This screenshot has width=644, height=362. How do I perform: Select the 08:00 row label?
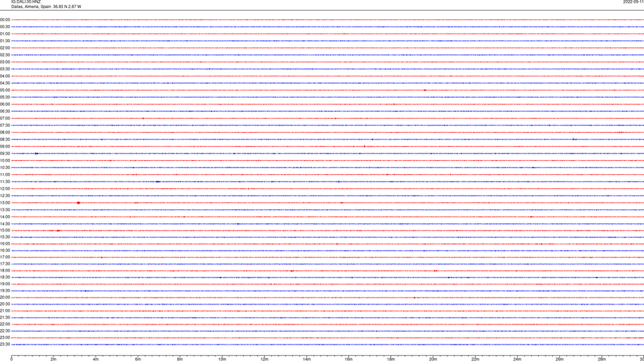(5, 132)
